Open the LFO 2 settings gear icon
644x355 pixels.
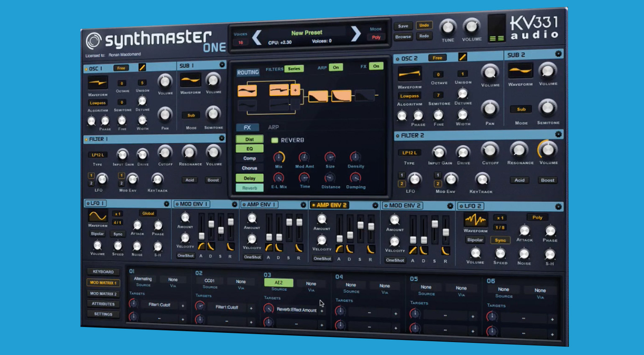[558, 206]
